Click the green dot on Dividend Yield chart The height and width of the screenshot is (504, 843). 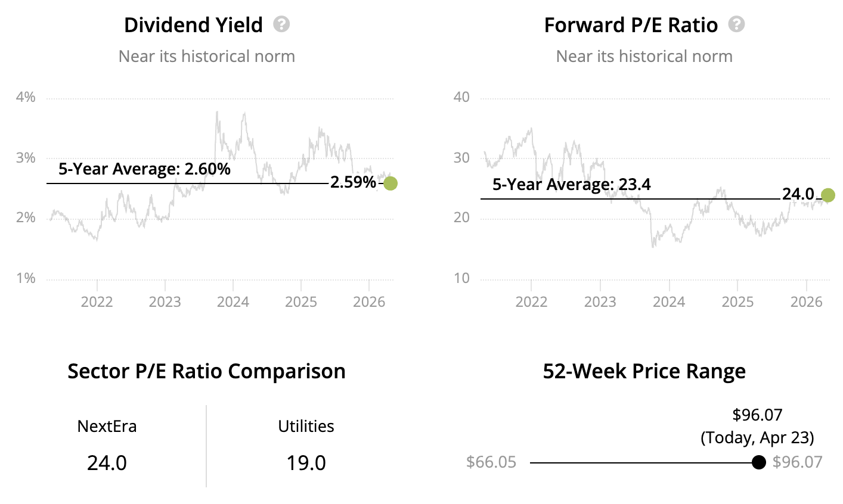point(390,183)
